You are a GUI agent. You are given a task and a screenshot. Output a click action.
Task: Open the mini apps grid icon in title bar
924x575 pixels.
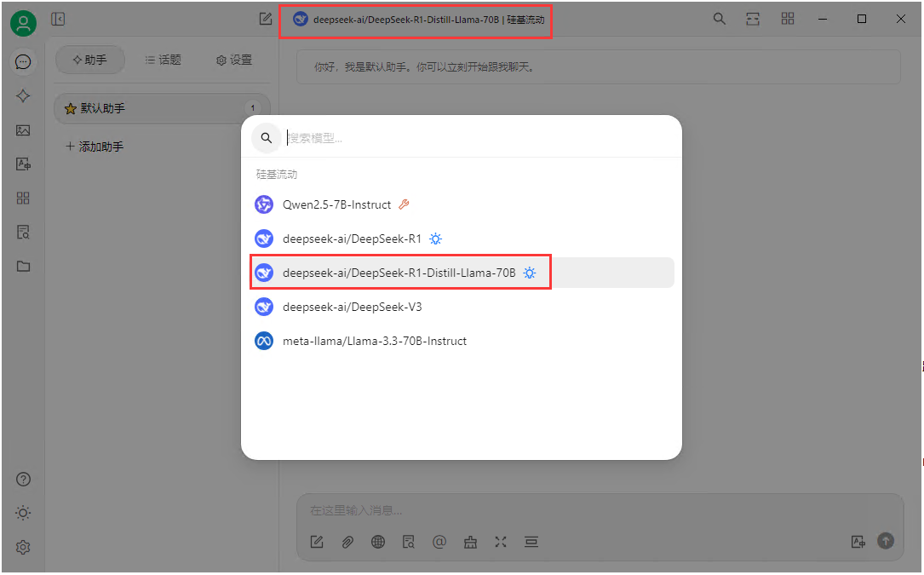coord(787,19)
